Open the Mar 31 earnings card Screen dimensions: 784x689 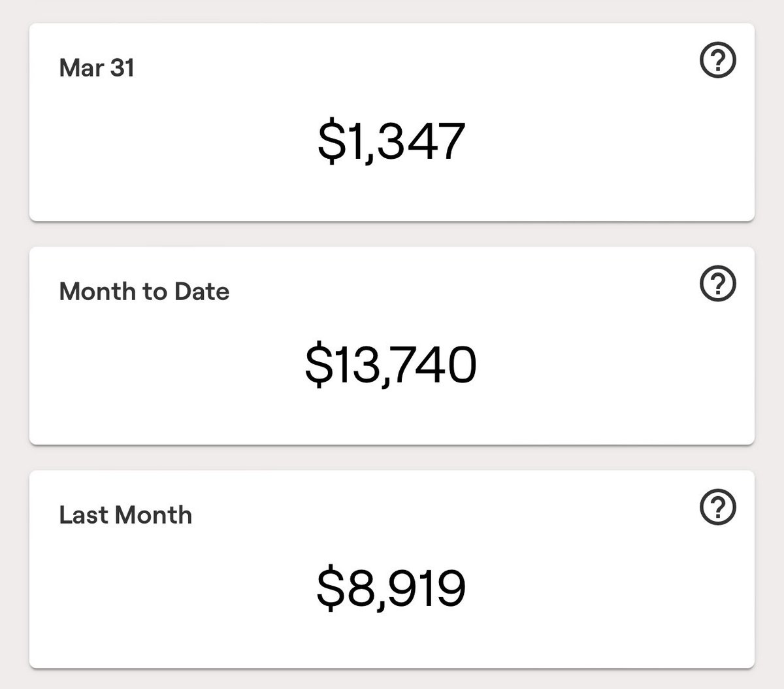pyautogui.click(x=392, y=122)
